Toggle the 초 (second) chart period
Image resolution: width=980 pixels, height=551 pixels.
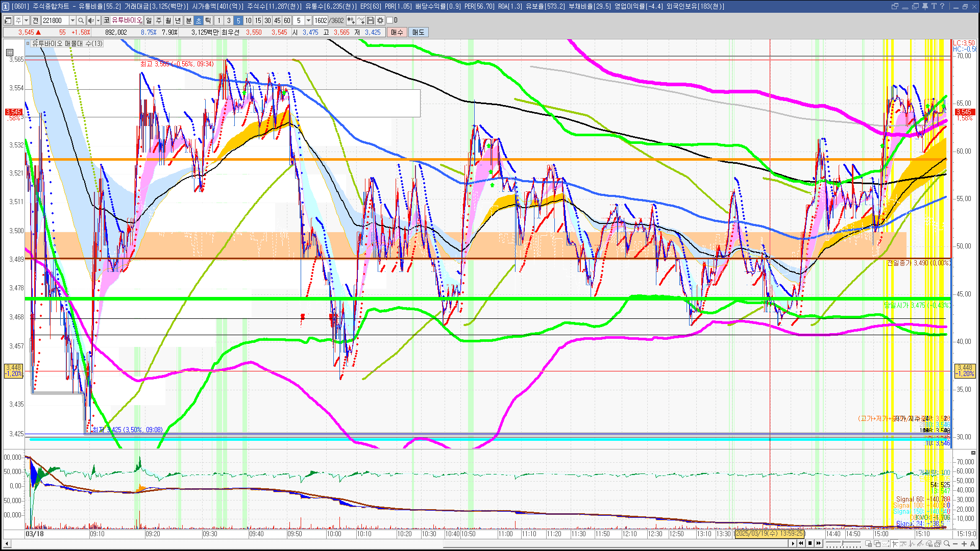[199, 20]
